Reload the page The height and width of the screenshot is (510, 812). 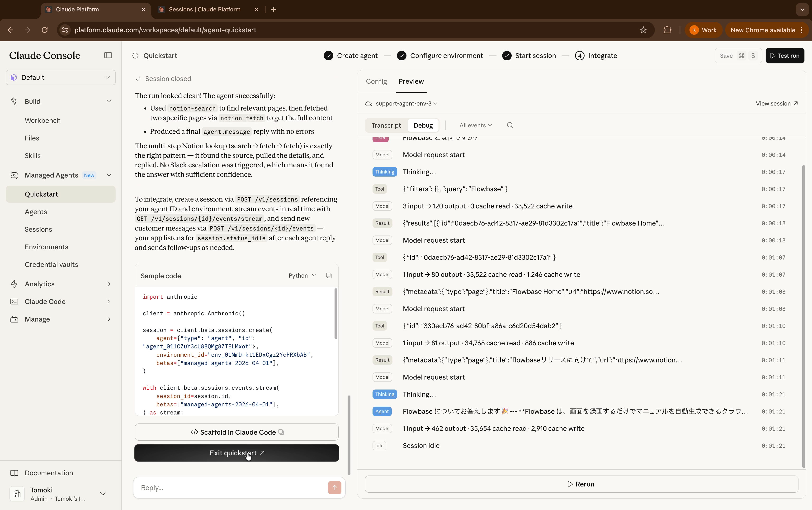pyautogui.click(x=44, y=30)
